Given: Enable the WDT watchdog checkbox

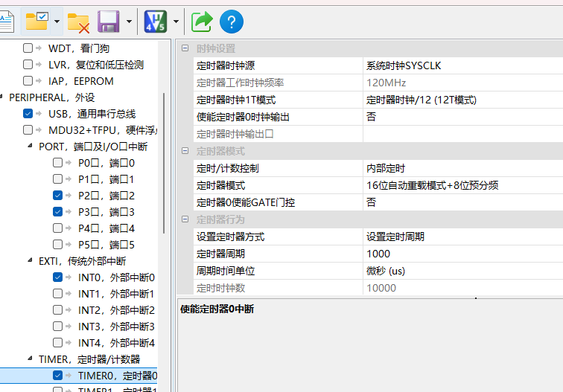Looking at the screenshot, I should tap(28, 48).
